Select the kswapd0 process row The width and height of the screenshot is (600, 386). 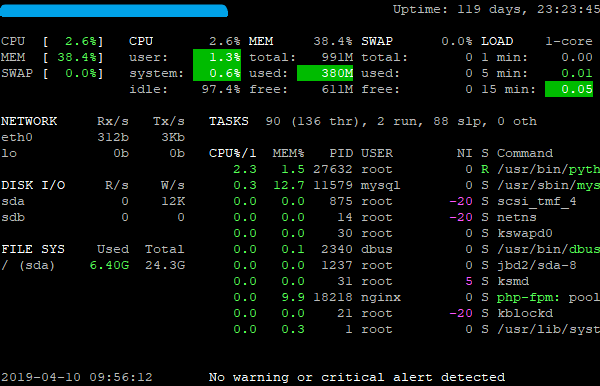393,233
